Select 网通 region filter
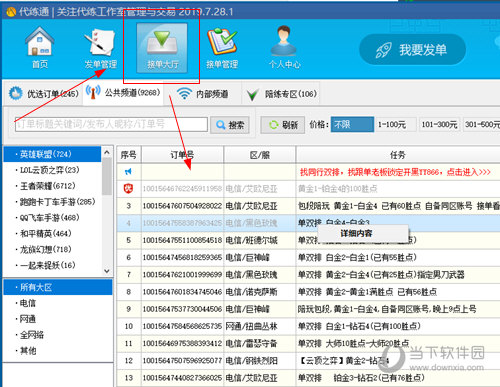The height and width of the screenshot is (387, 500). click(58, 319)
